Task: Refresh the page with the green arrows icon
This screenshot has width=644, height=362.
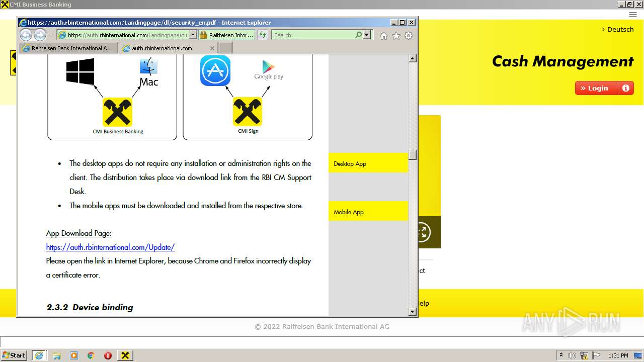Action: (263, 35)
